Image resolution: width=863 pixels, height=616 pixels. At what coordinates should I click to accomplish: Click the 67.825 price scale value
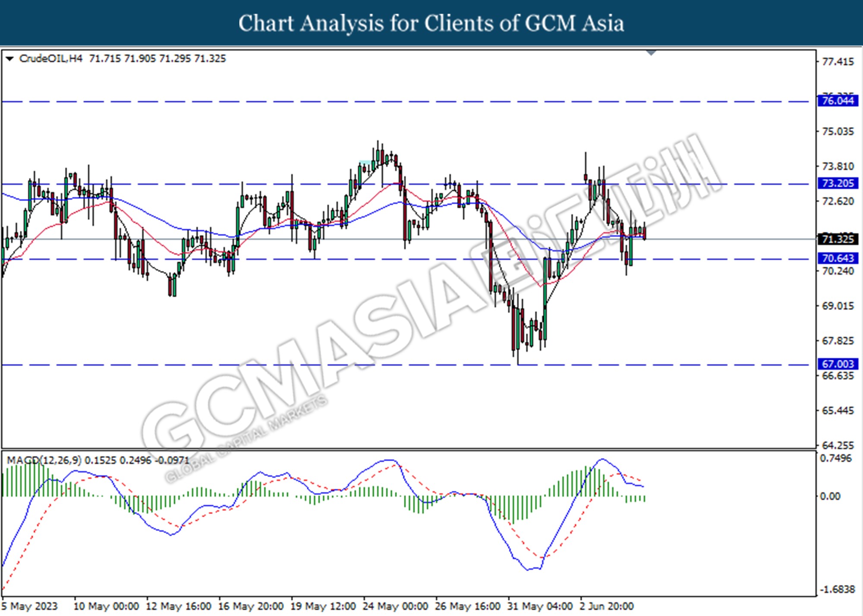click(838, 341)
